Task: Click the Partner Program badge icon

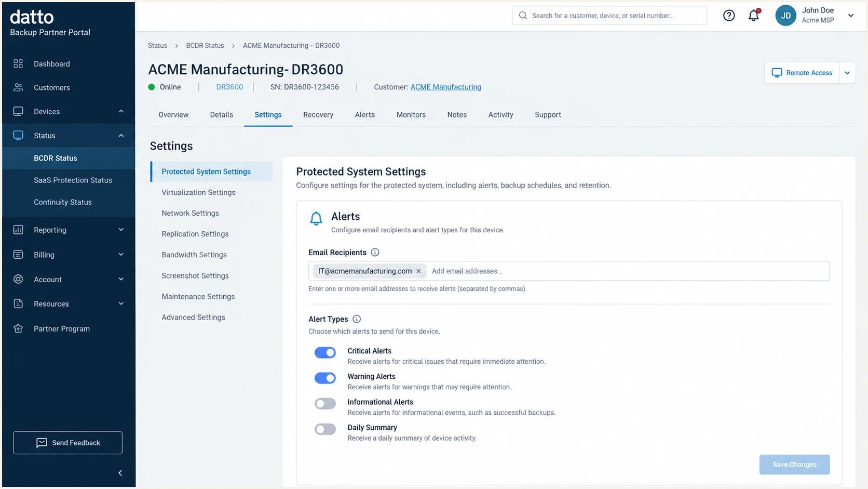Action: 18,328
